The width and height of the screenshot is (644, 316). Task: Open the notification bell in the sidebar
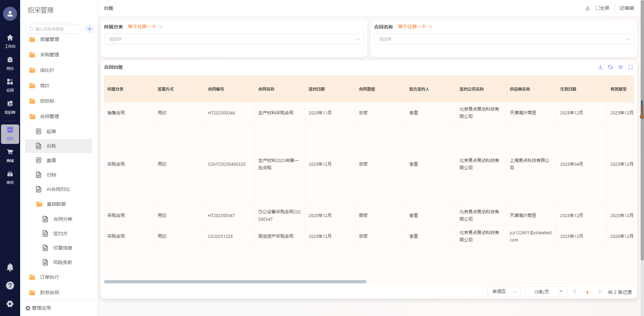coord(10,267)
